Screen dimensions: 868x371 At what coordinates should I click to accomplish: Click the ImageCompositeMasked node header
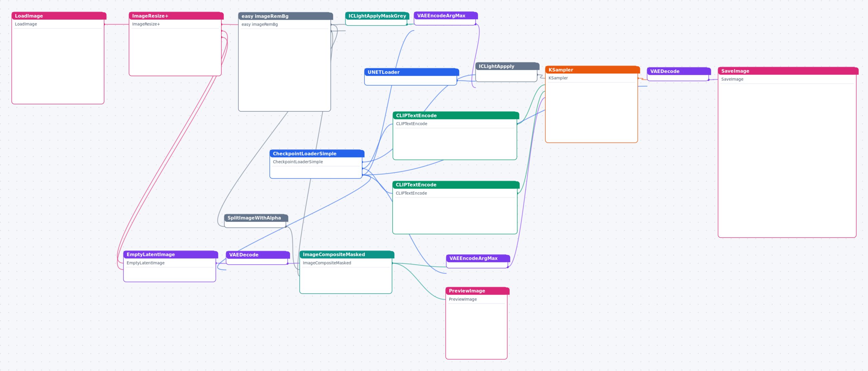click(347, 255)
